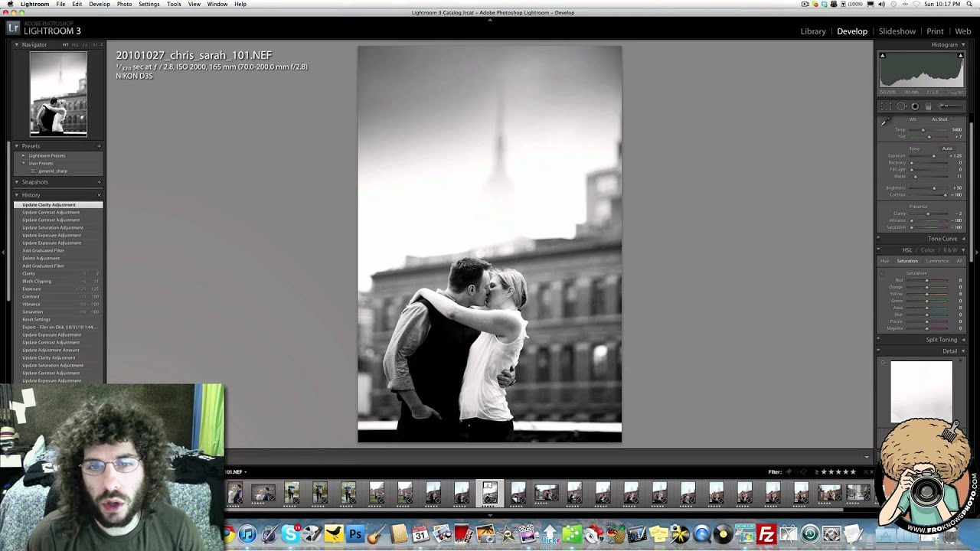Toggle the histogram highlight clipping indicator
Viewport: 980px width, 551px height.
pyautogui.click(x=960, y=55)
